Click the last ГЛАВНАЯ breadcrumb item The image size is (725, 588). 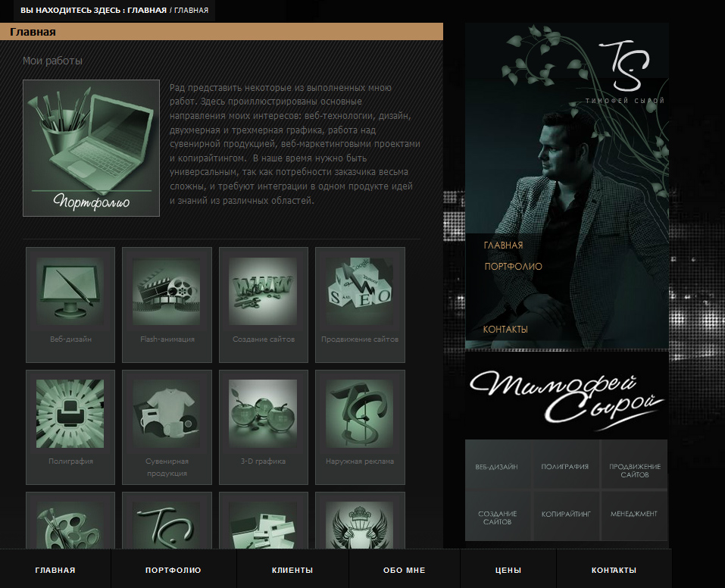192,10
